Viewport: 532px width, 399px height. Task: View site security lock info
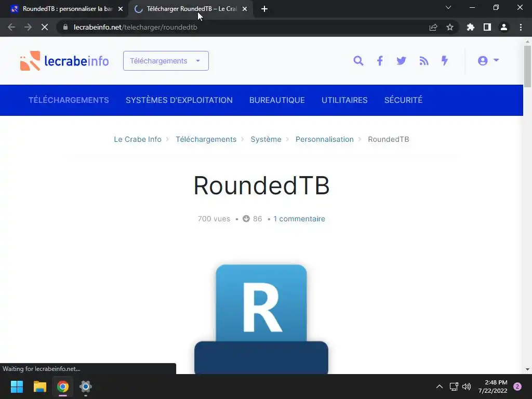(x=65, y=27)
